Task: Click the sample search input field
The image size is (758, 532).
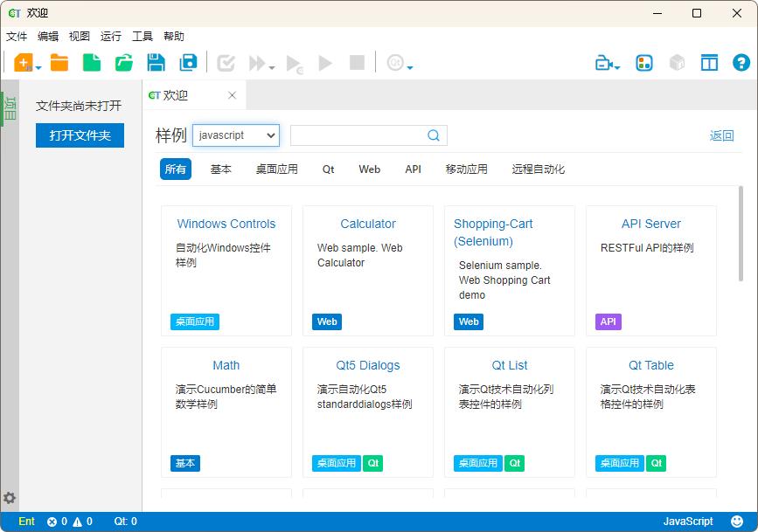Action: click(x=369, y=135)
